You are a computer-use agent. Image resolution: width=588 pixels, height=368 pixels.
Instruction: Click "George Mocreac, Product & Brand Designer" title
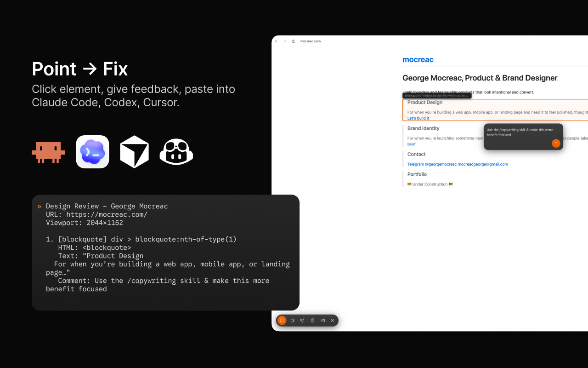pyautogui.click(x=480, y=78)
